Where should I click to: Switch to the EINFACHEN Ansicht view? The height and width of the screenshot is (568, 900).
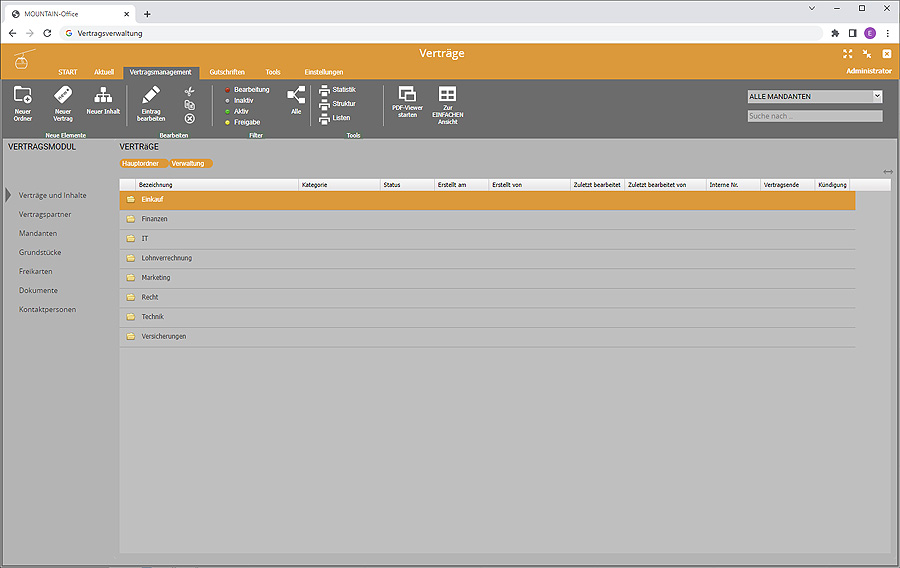click(x=447, y=96)
